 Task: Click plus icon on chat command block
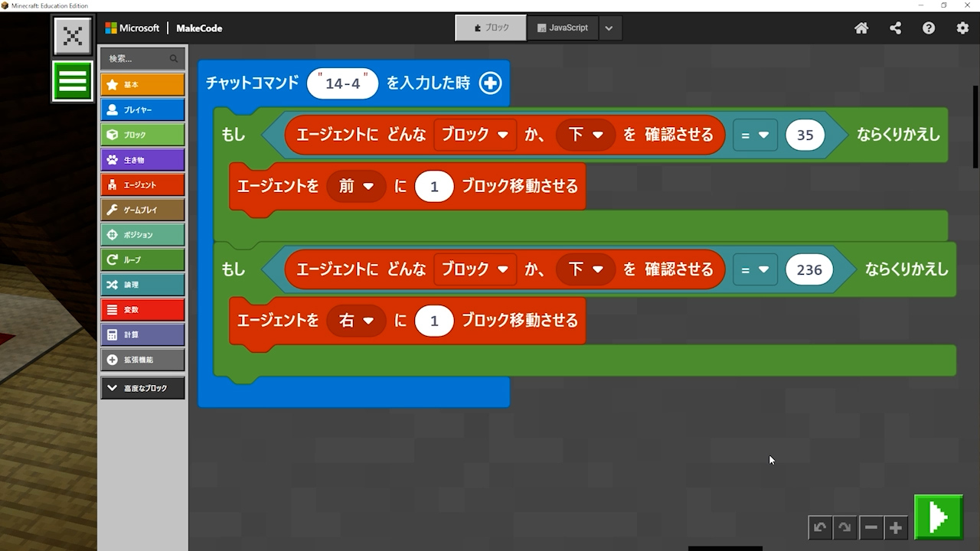tap(490, 83)
